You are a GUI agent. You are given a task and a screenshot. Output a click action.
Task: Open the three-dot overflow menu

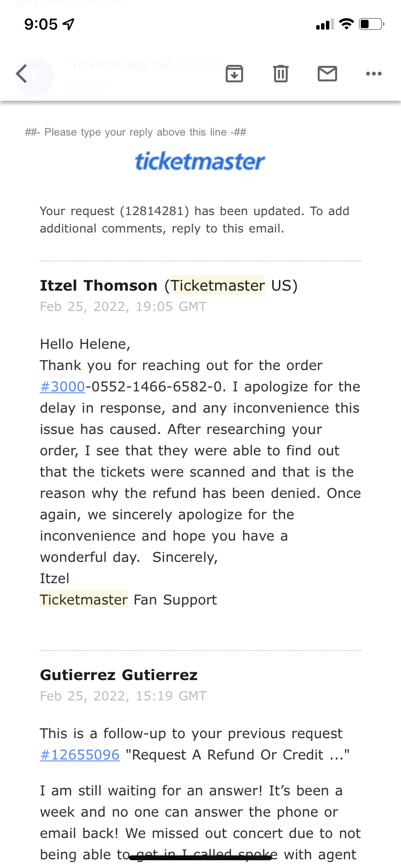[x=374, y=74]
